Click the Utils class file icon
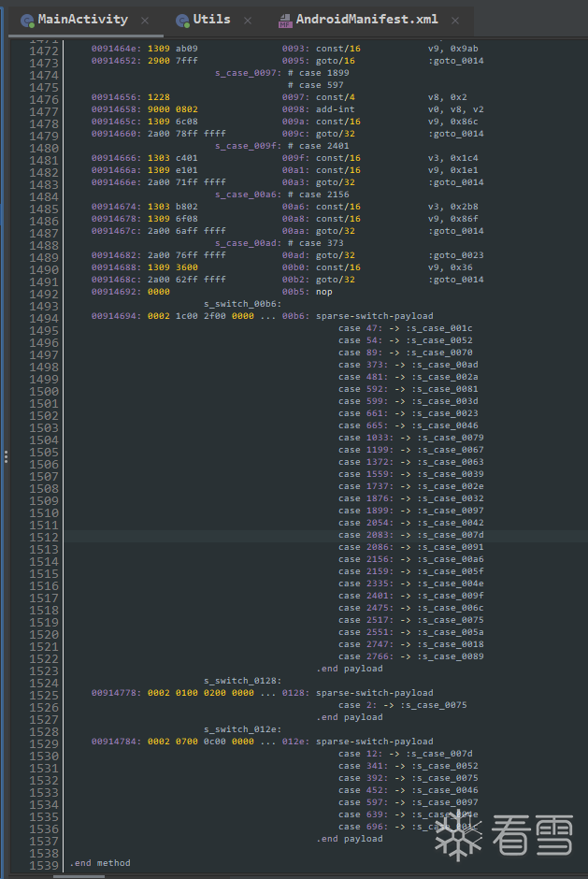 coord(181,20)
